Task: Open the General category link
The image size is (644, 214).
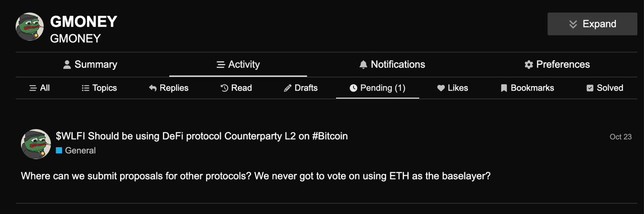Action: click(76, 151)
